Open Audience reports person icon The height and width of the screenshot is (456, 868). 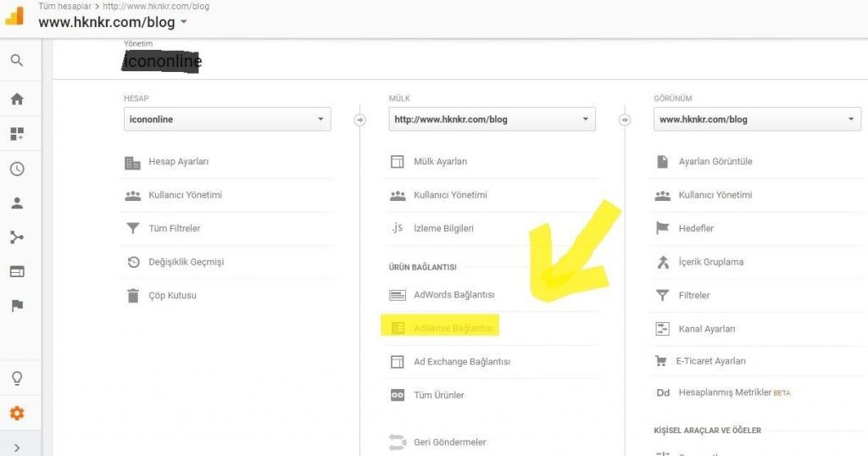click(x=17, y=203)
